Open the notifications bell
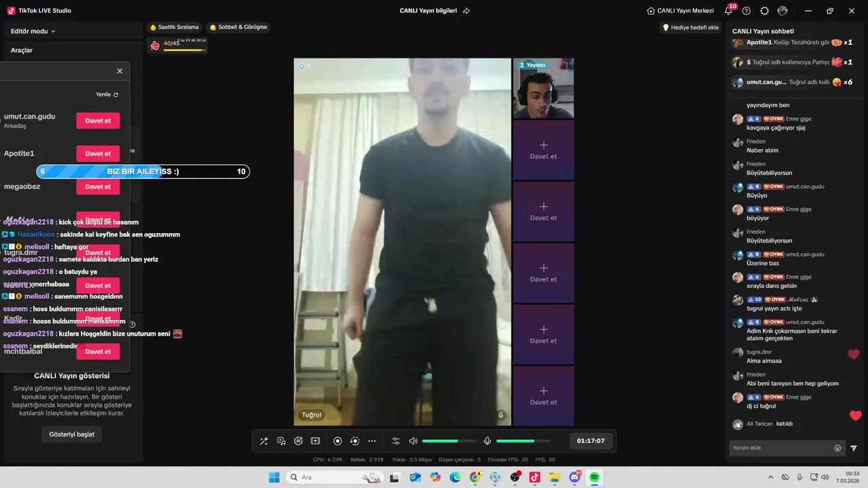Viewport: 868px width, 488px height. pos(728,11)
